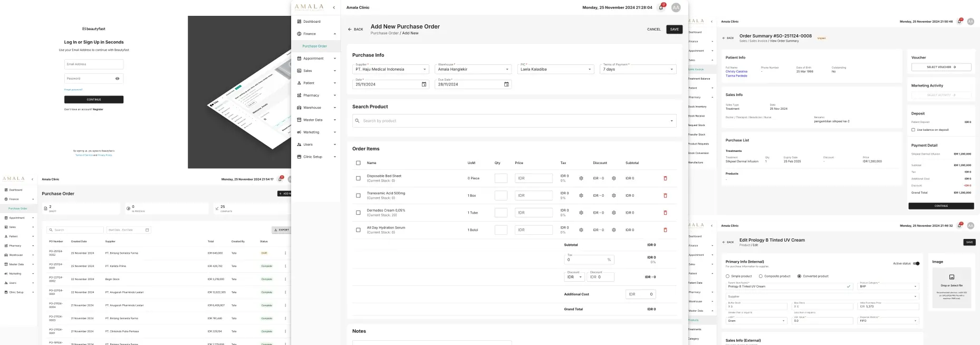Image resolution: width=980 pixels, height=345 pixels.
Task: Delete the All Day Hydration Serum order item
Action: pos(665,230)
